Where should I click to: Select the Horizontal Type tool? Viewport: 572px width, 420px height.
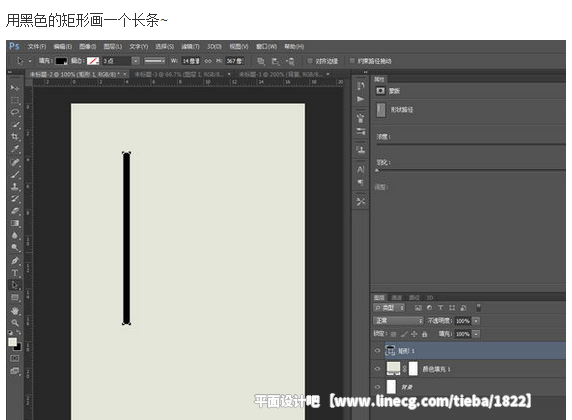point(15,273)
